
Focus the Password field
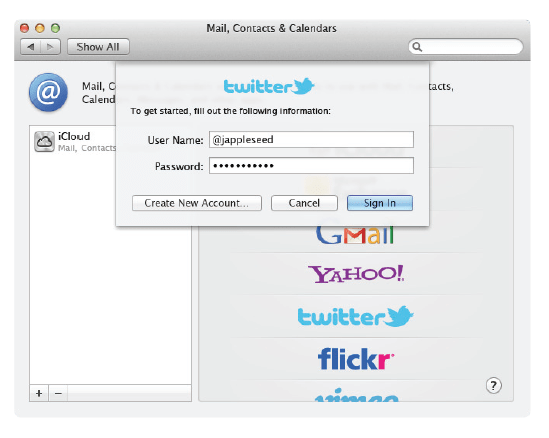pyautogui.click(x=311, y=166)
